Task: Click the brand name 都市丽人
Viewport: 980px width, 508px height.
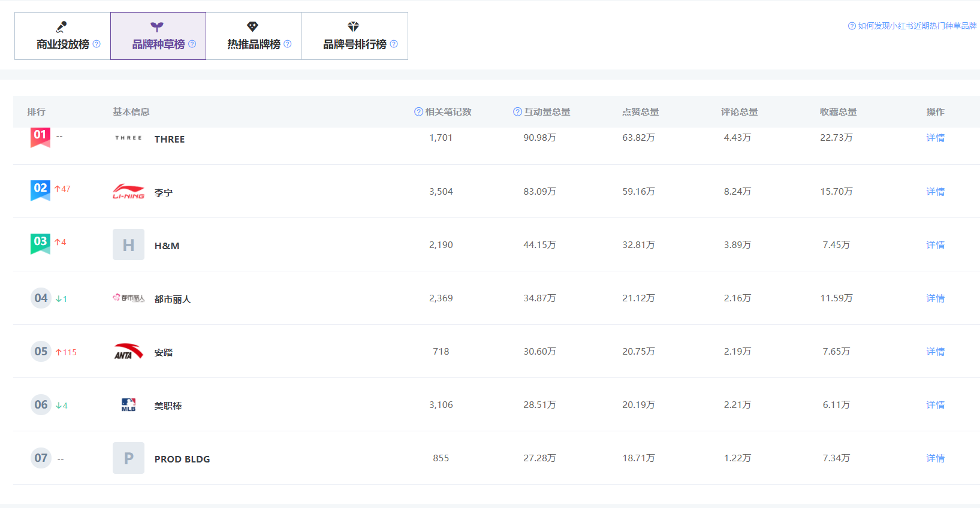Action: coord(173,300)
